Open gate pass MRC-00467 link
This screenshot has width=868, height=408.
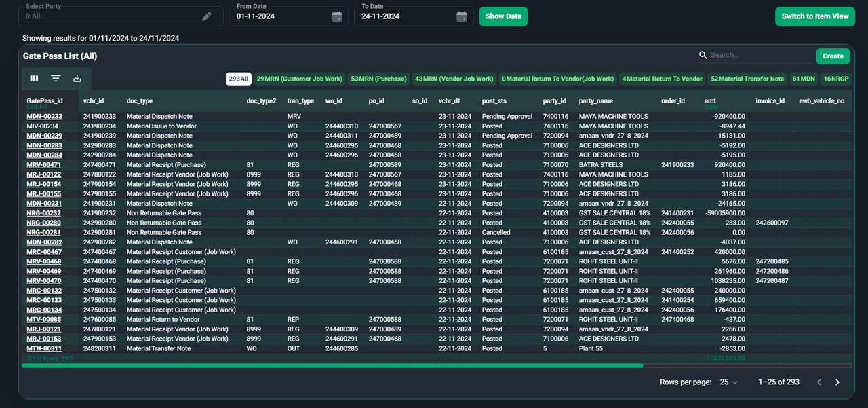[x=44, y=252]
